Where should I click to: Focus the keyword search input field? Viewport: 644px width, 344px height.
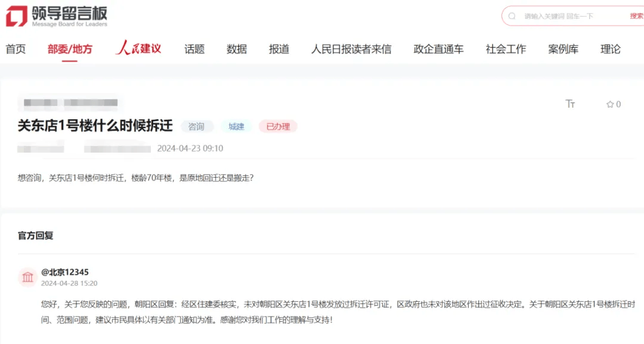point(573,16)
